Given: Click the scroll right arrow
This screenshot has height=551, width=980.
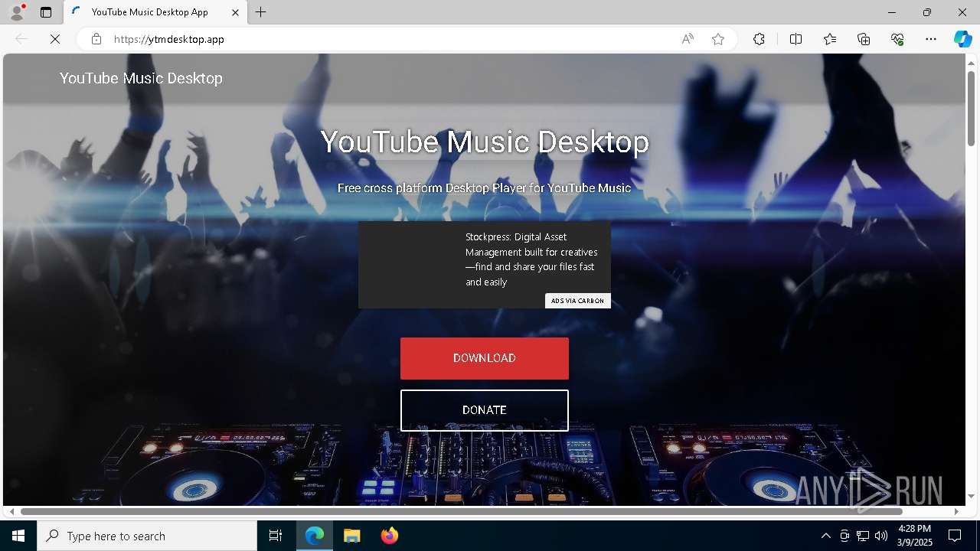Looking at the screenshot, I should click(956, 511).
